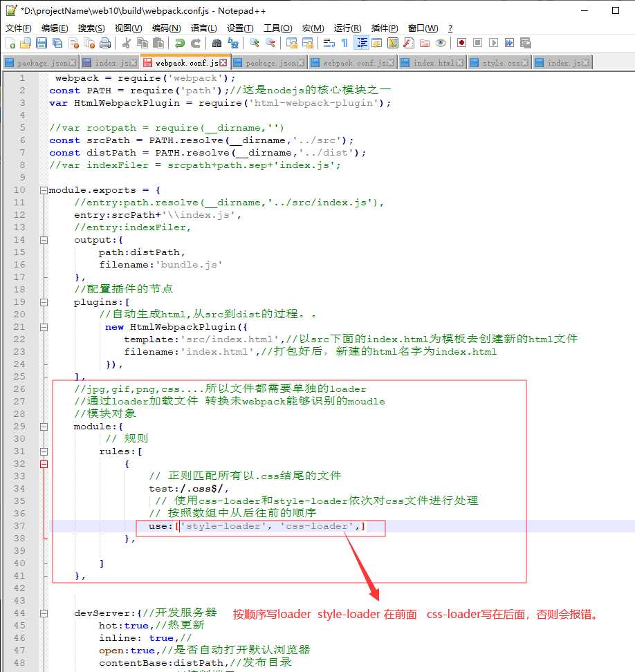Open the 插件(P) menu

[385, 28]
